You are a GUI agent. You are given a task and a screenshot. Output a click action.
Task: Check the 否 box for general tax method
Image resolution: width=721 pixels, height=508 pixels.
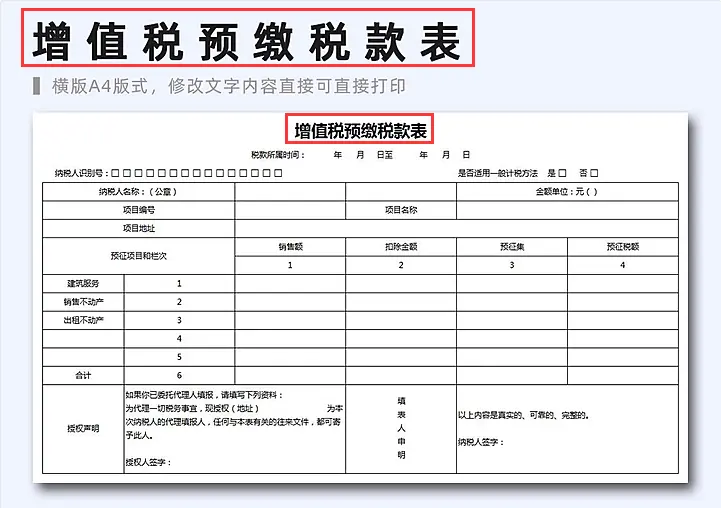(x=594, y=173)
